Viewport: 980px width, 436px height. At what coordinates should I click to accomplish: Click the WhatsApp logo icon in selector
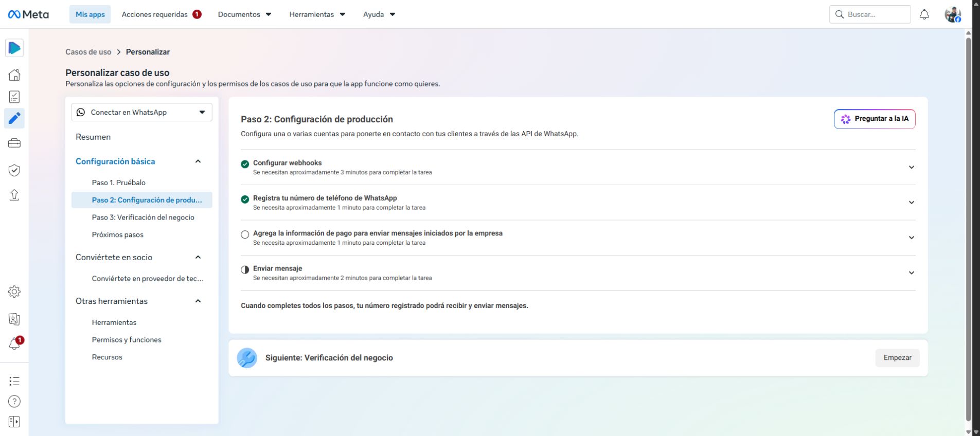(81, 112)
